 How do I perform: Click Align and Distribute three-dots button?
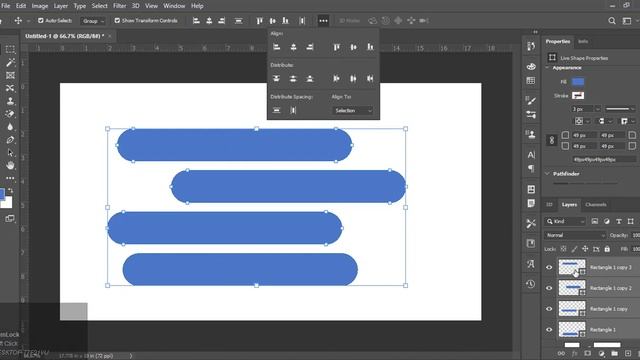tap(323, 21)
